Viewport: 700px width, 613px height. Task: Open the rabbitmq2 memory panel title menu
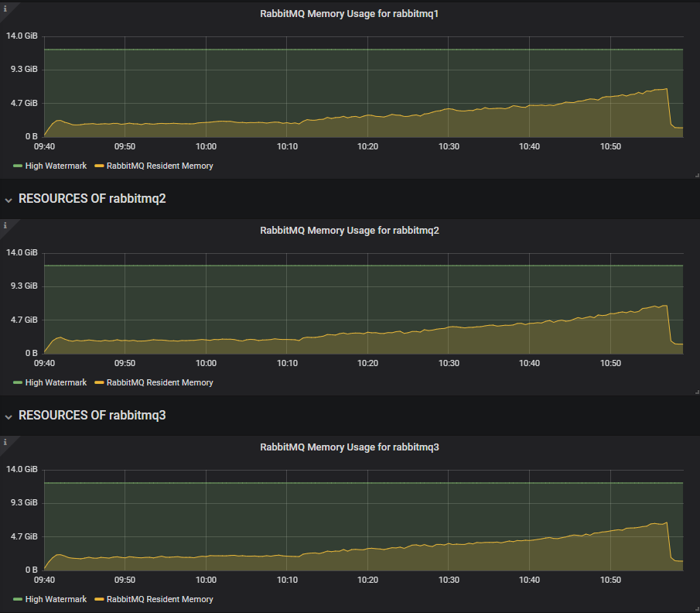coord(350,230)
